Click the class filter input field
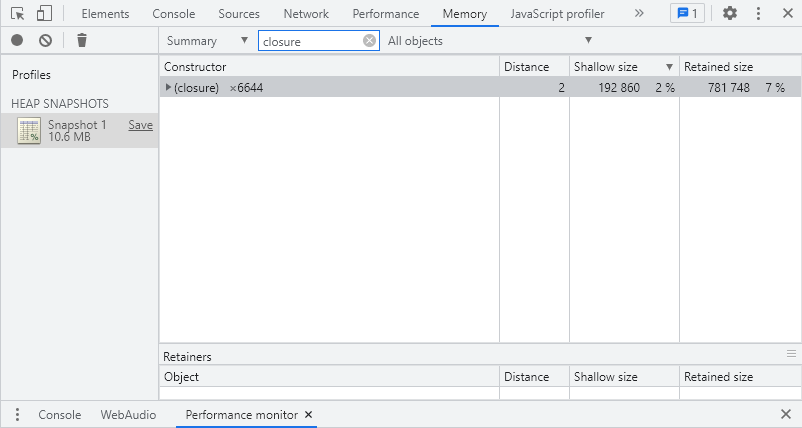This screenshot has width=802, height=428. [x=310, y=41]
